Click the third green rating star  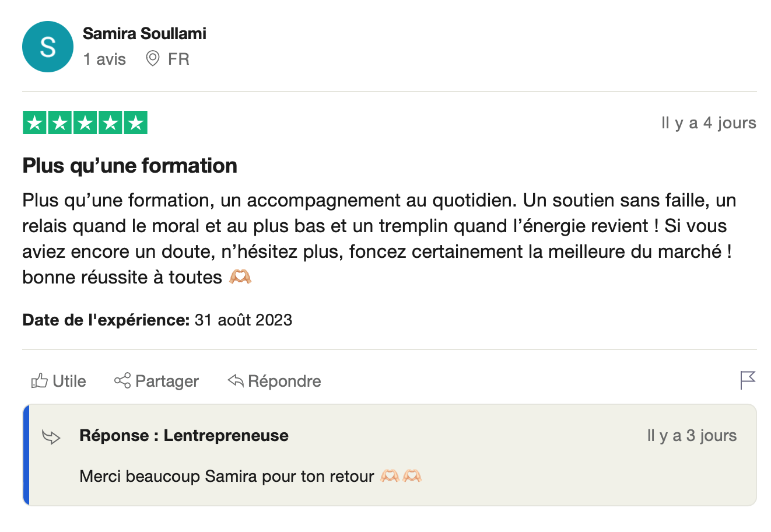click(x=85, y=123)
